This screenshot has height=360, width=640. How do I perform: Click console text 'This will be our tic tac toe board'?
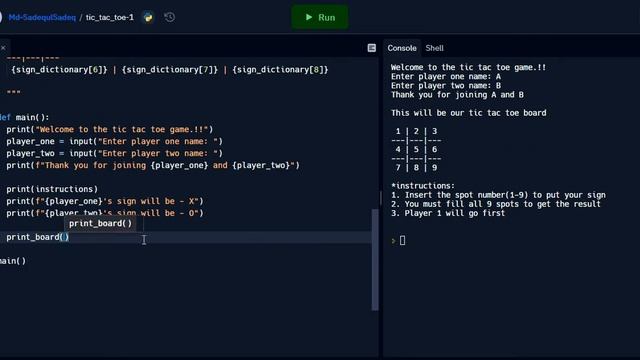pyautogui.click(x=469, y=113)
